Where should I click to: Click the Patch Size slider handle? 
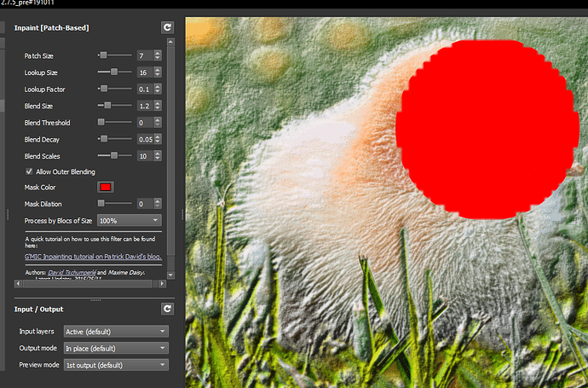point(103,55)
